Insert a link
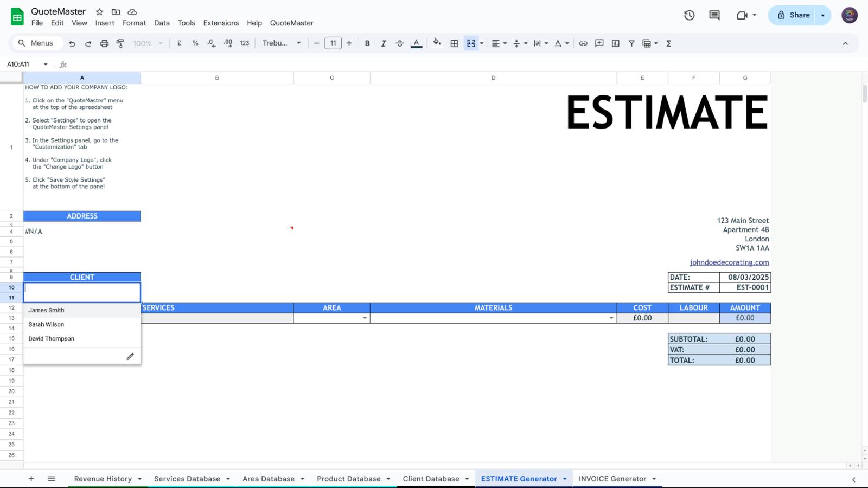This screenshot has width=868, height=488. pos(583,43)
